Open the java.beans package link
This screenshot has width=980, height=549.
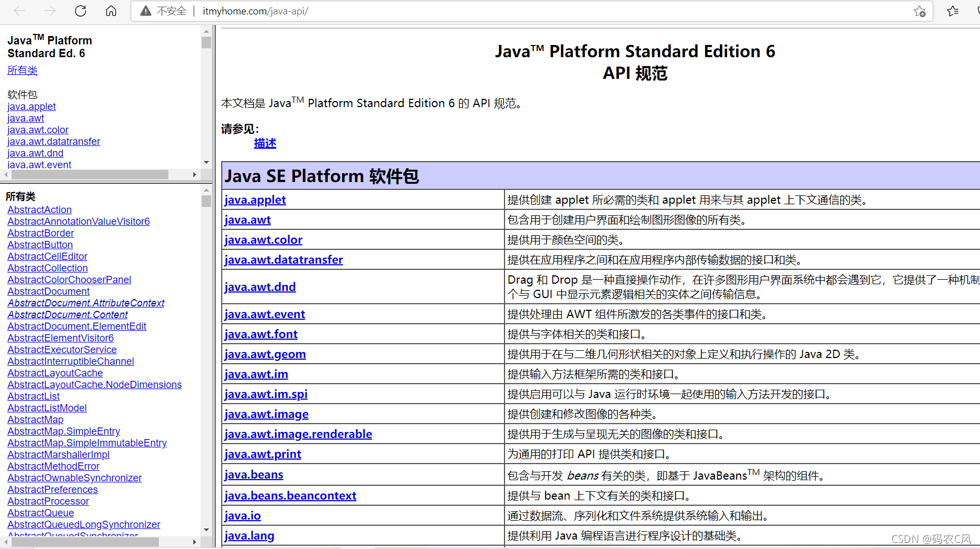click(254, 475)
